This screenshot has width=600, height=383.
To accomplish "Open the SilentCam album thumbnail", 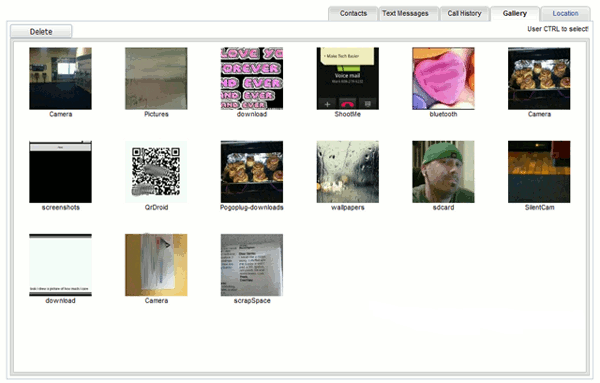I will pos(539,172).
